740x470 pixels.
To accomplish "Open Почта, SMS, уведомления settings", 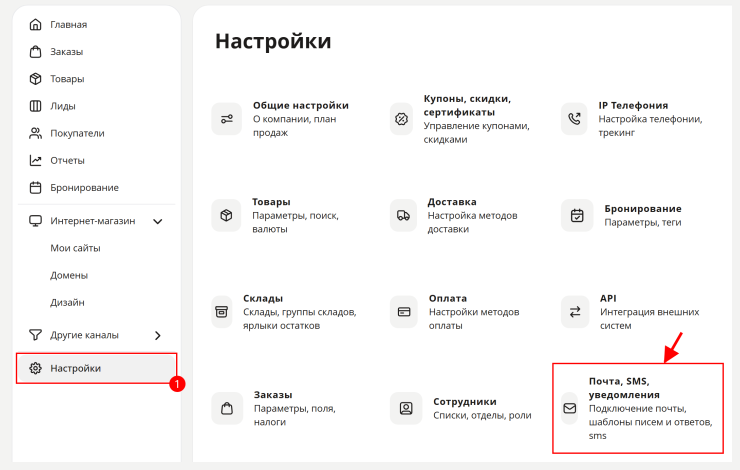I will click(624, 388).
